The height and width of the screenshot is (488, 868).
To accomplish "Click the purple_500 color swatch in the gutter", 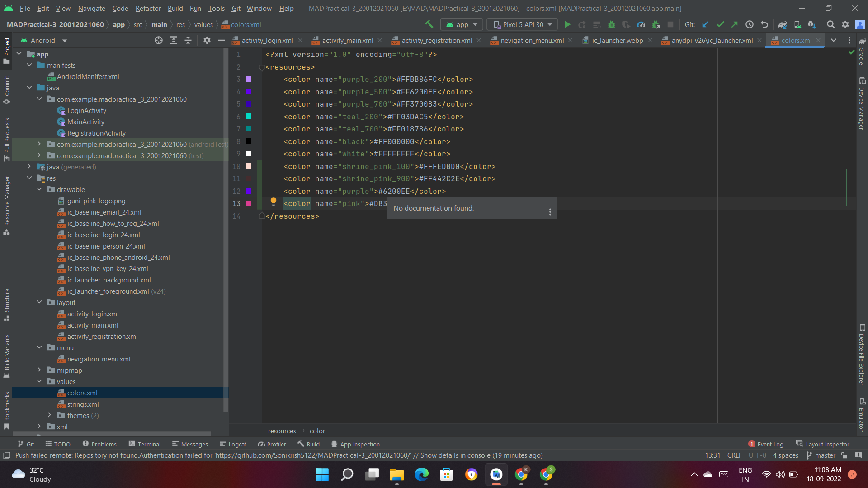I will coord(249,92).
